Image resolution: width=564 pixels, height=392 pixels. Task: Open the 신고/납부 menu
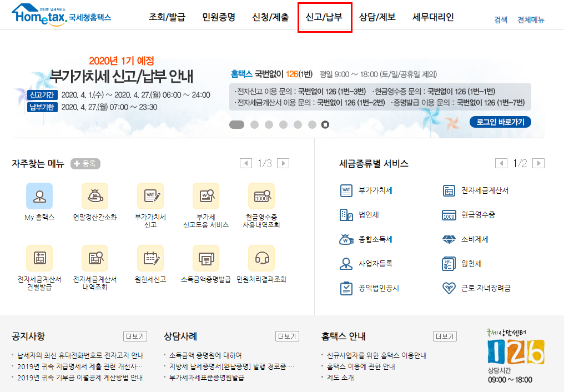click(x=324, y=17)
